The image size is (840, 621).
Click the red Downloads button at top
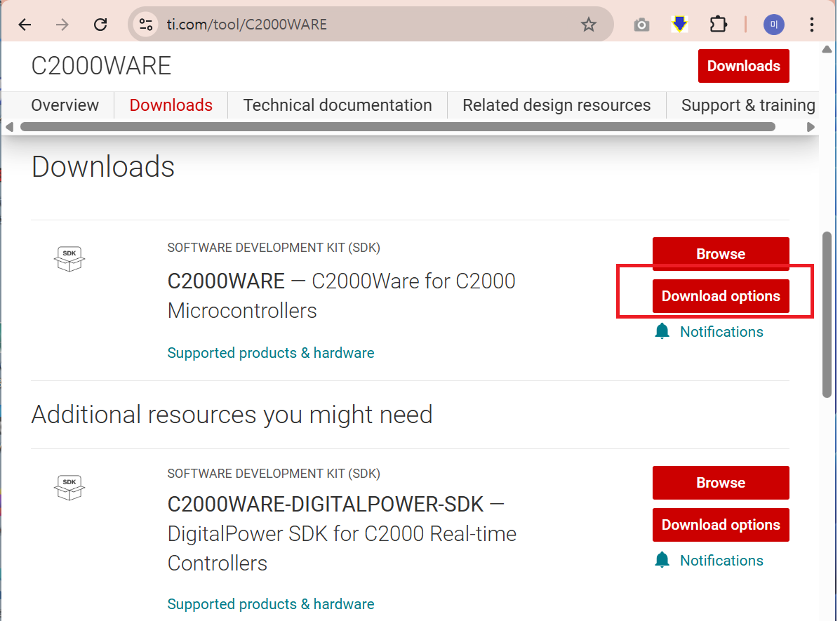744,66
